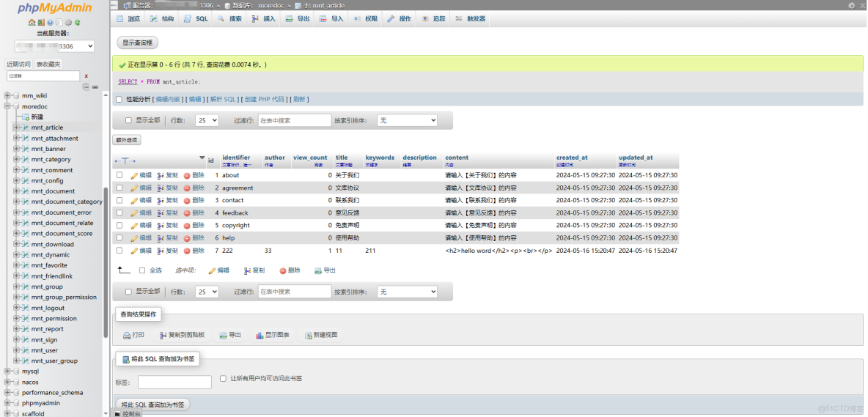The height and width of the screenshot is (417, 868).
Task: Tick the checkbox for row feedback
Action: pos(119,213)
